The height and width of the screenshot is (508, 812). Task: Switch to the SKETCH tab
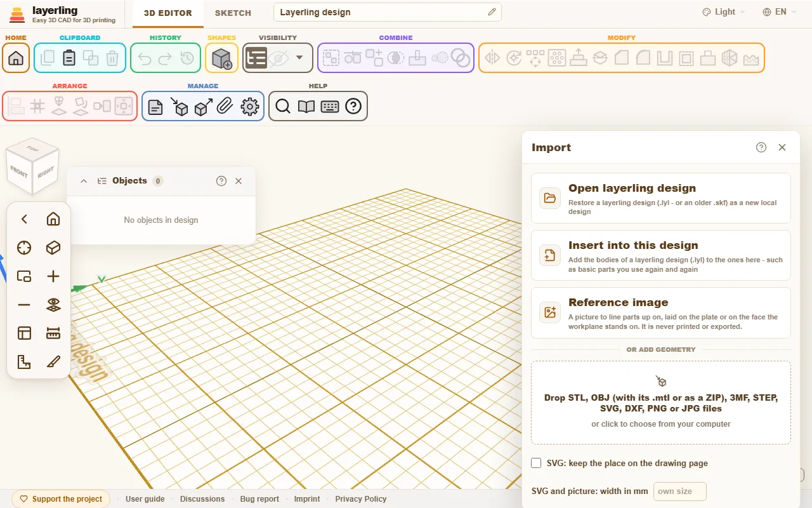[233, 13]
